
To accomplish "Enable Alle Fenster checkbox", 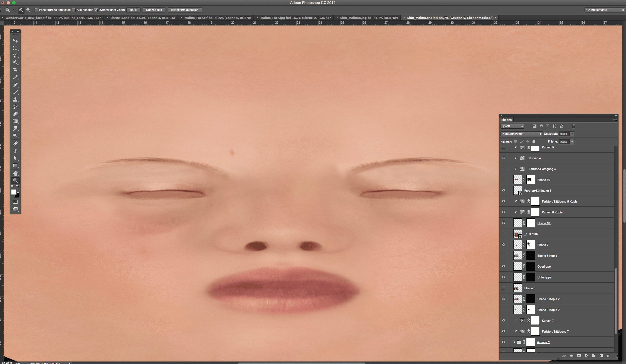I will coord(74,10).
